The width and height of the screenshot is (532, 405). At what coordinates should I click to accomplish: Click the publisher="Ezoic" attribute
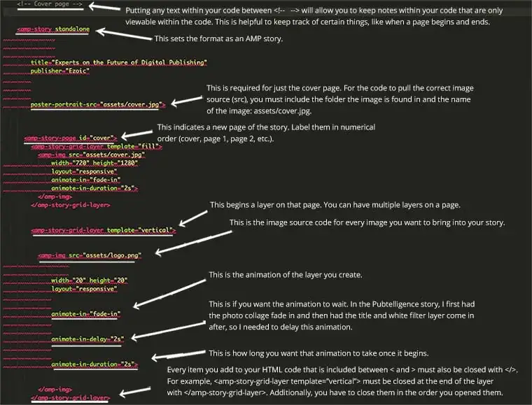click(x=59, y=71)
